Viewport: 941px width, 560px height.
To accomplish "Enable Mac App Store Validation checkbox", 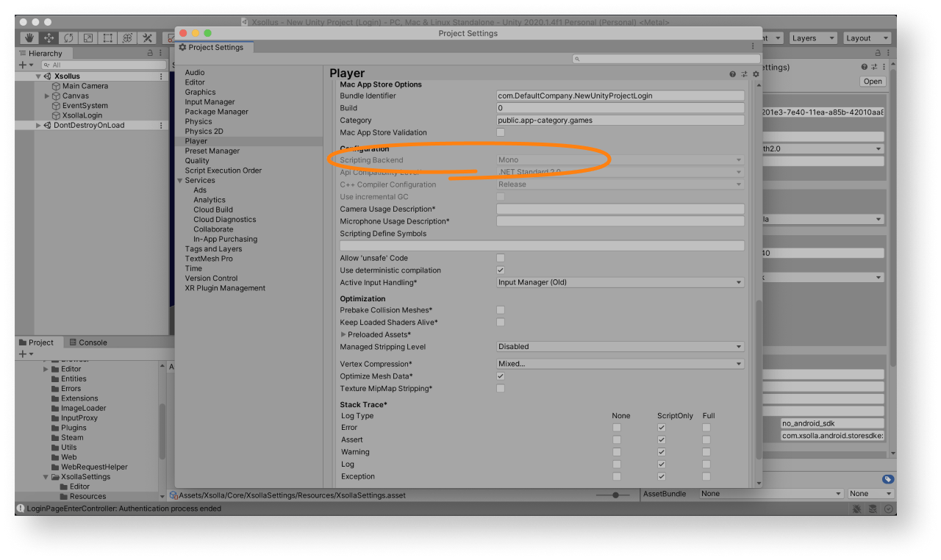I will [501, 133].
